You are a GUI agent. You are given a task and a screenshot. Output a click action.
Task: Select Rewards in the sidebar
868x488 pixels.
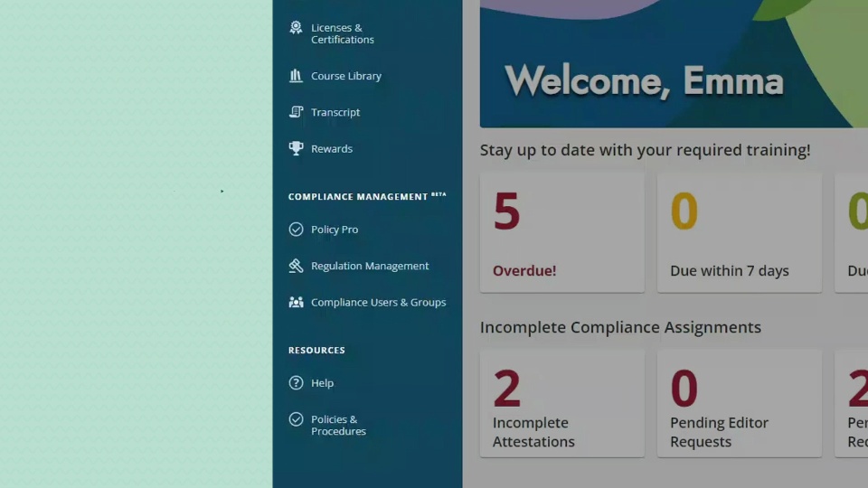pyautogui.click(x=332, y=148)
